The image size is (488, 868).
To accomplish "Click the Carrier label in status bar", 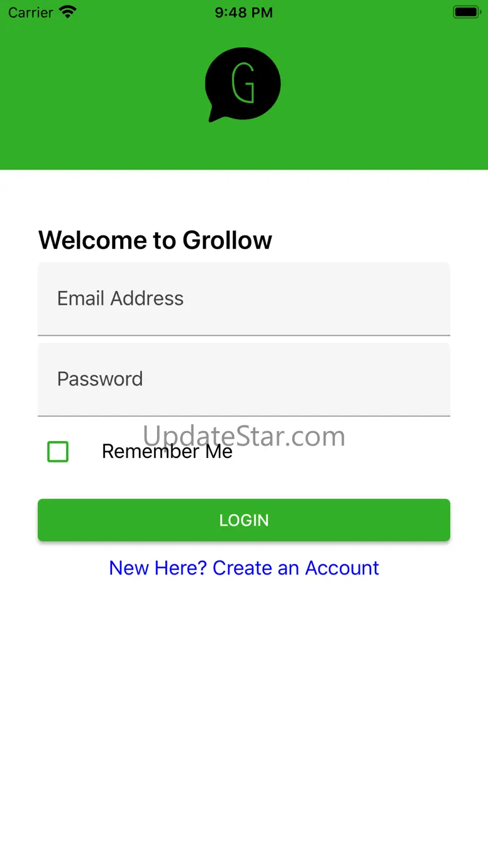I will (x=31, y=13).
